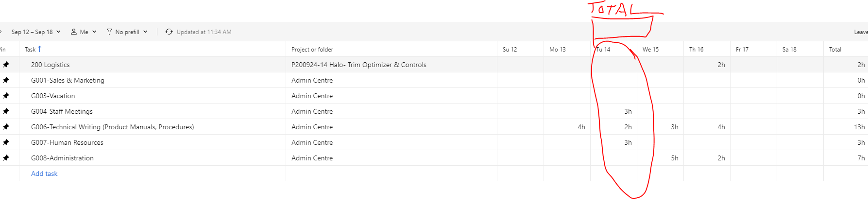Click the Leave button at top right
The image size is (868, 208).
click(860, 32)
